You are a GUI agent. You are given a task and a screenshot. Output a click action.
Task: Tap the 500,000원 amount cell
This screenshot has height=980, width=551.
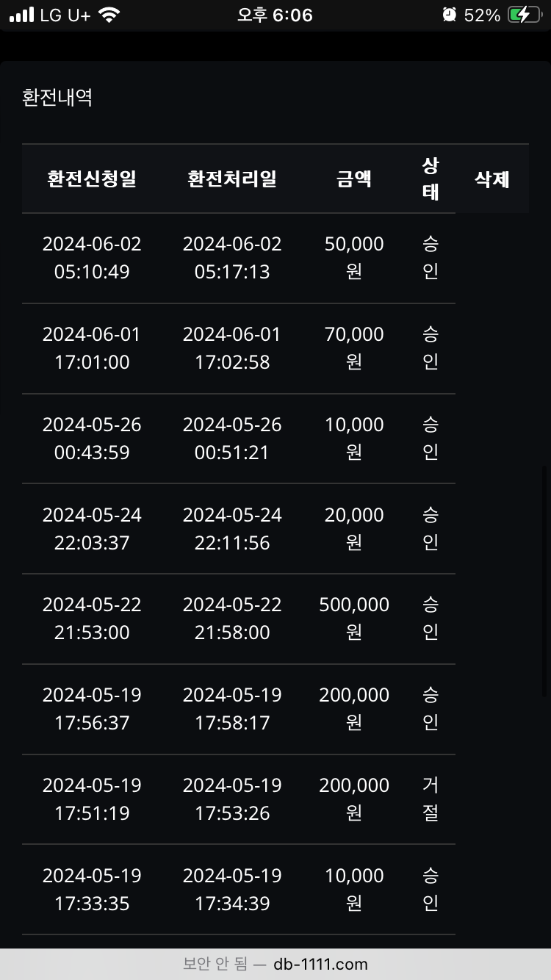point(354,619)
